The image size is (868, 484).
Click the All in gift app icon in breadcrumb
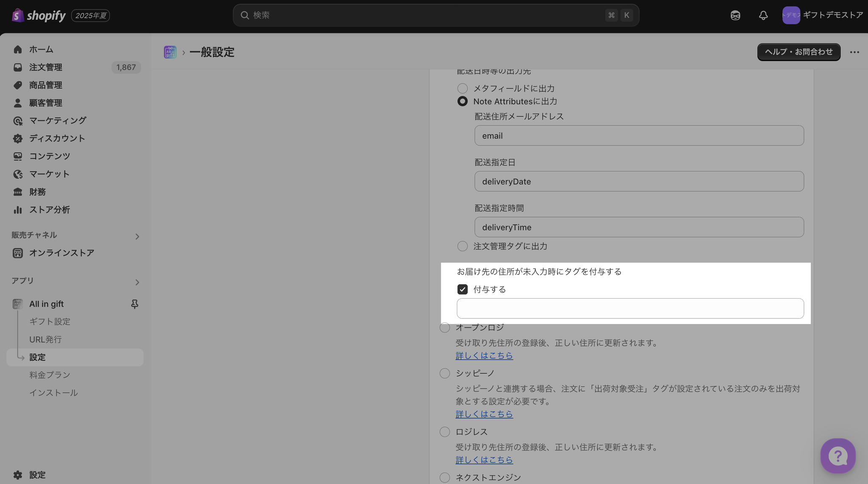(x=170, y=52)
